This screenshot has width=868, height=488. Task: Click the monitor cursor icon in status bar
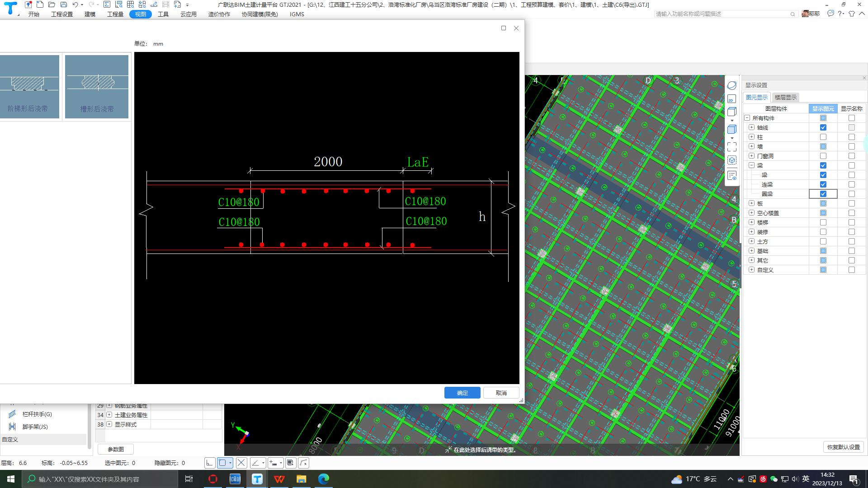291,463
